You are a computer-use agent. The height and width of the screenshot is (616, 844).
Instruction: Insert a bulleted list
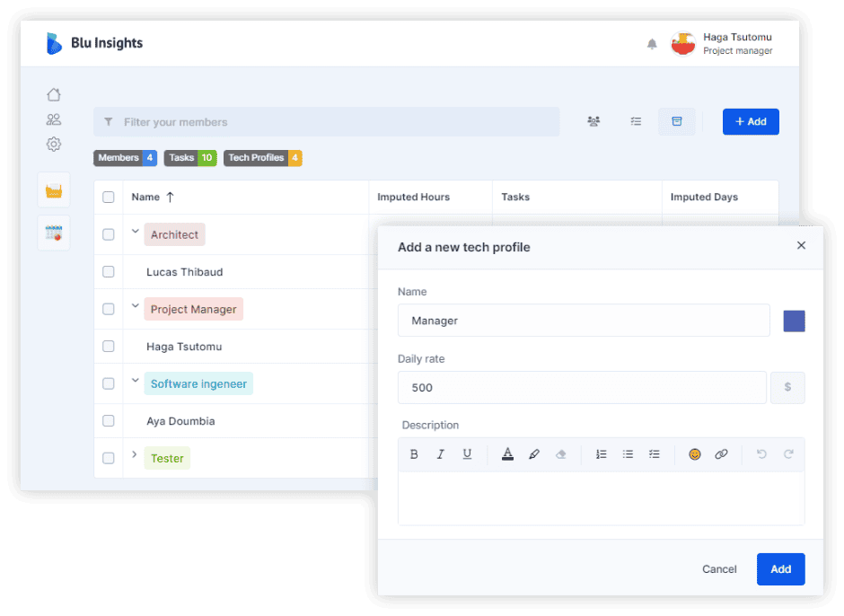tap(628, 454)
